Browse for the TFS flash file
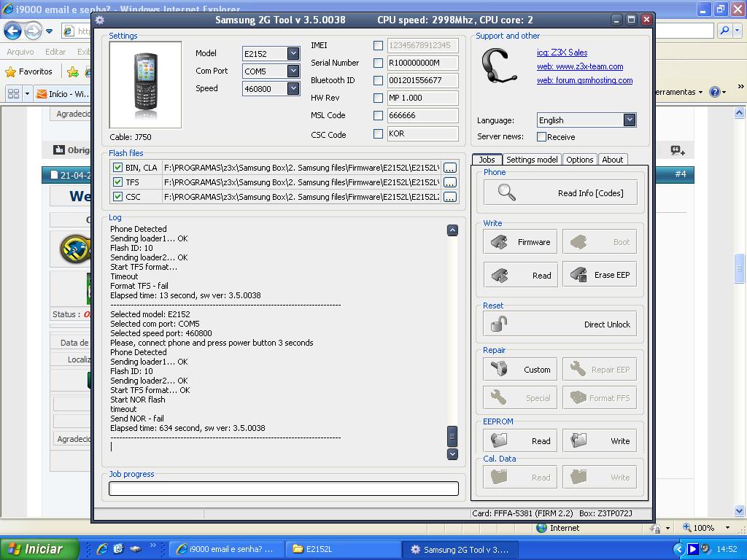 pyautogui.click(x=449, y=182)
